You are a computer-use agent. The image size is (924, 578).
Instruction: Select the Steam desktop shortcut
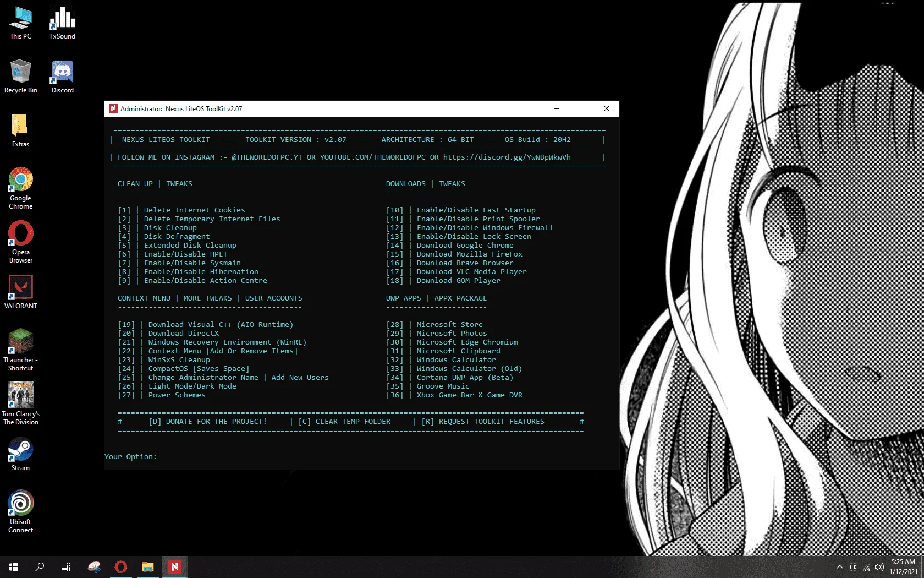point(21,454)
